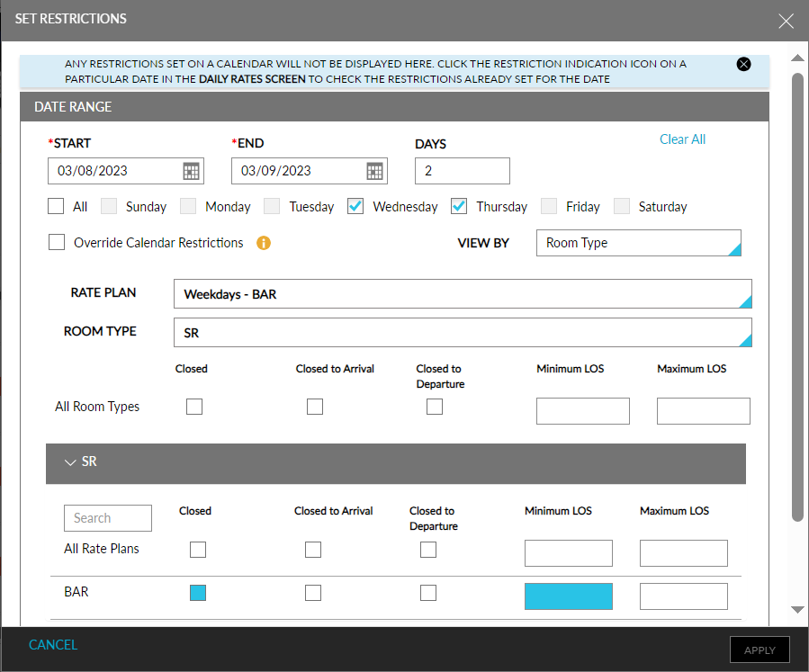This screenshot has height=672, width=809.
Task: Click Maximum LOS field for BAR
Action: pyautogui.click(x=684, y=596)
